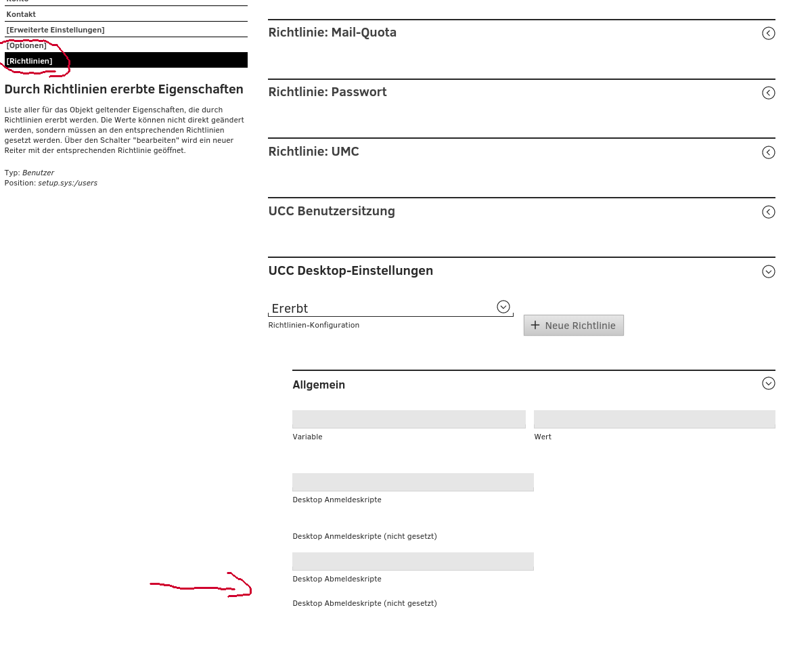The image size is (812, 660).
Task: Open the Ererbt dropdown arrow
Action: click(x=503, y=307)
